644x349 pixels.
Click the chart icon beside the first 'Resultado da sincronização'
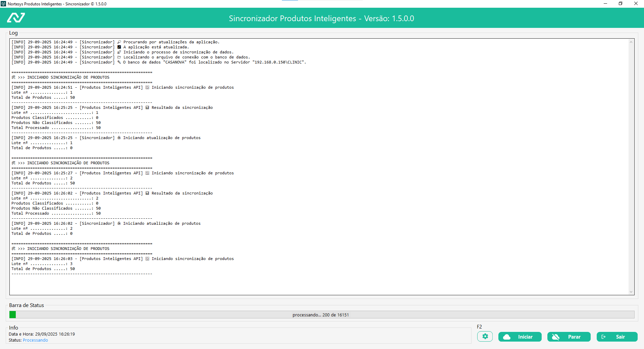pyautogui.click(x=147, y=107)
